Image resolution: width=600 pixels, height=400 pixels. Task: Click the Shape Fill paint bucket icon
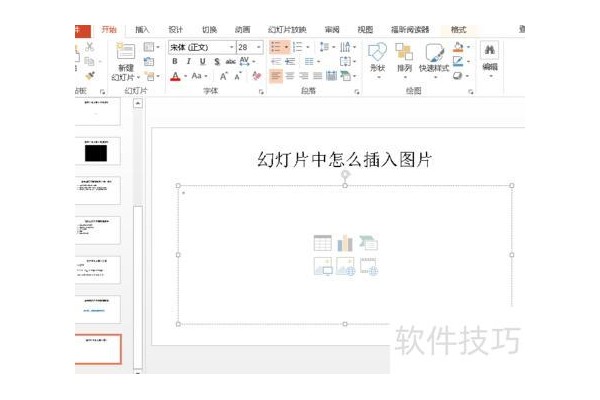tap(458, 47)
